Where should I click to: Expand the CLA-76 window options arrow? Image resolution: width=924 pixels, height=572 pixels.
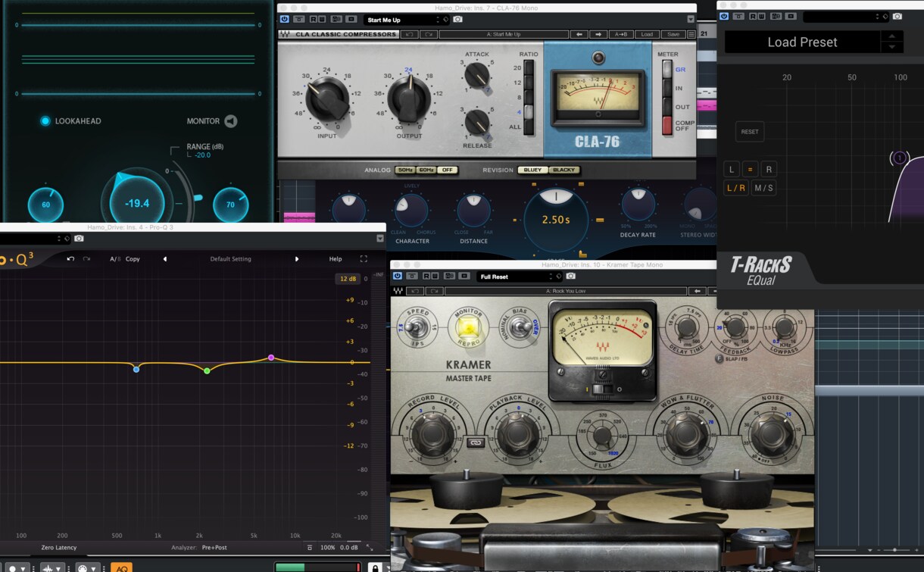691,20
